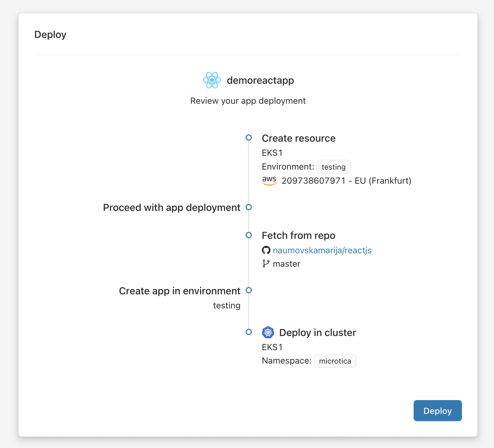This screenshot has width=494, height=448.
Task: Click the React logo above demoreactapp
Action: click(211, 80)
